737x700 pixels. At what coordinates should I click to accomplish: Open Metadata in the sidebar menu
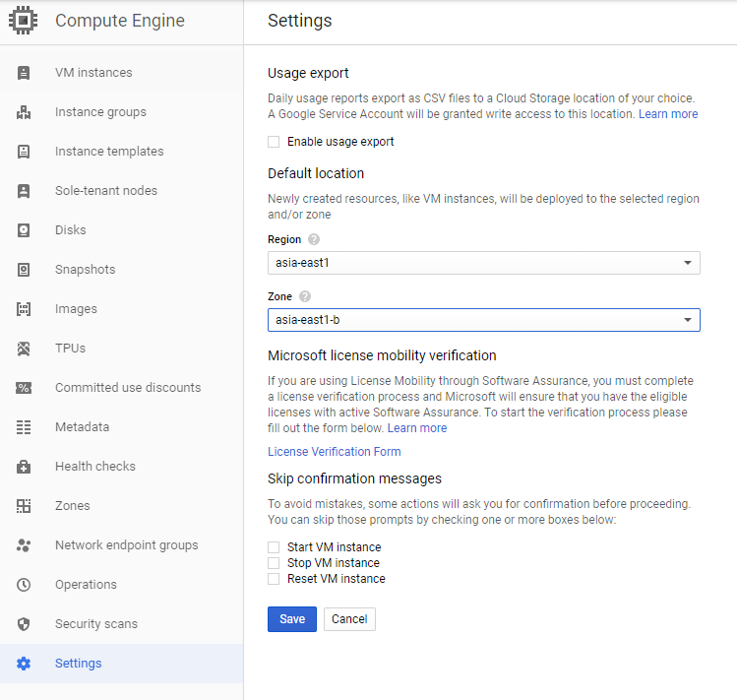pos(82,427)
